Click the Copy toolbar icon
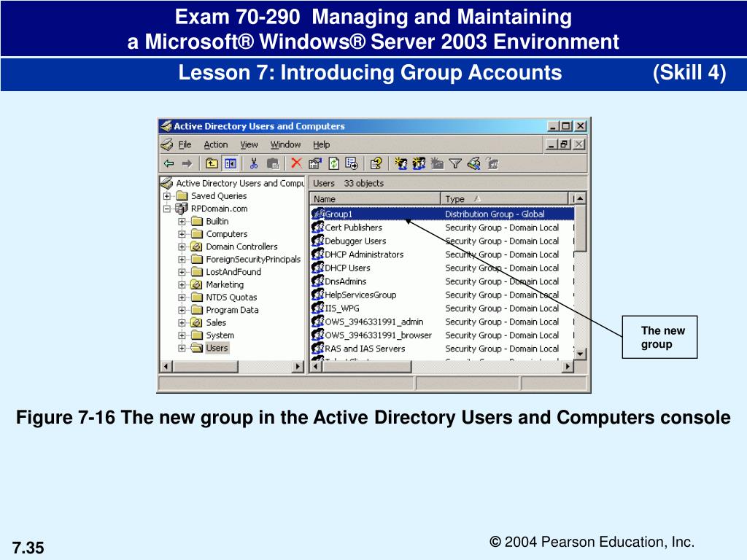 (273, 164)
